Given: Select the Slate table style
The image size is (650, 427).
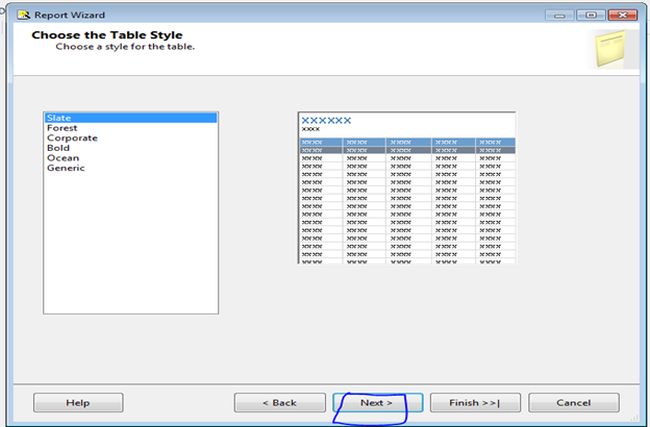Looking at the screenshot, I should [131, 118].
